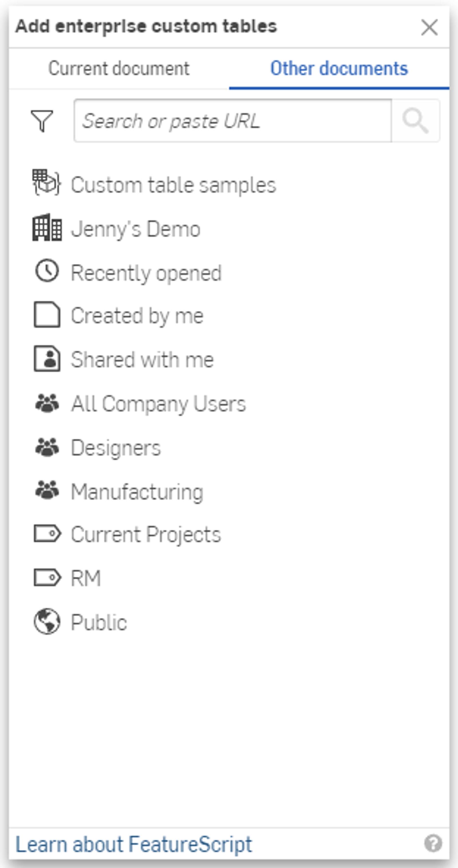Click the Shared with me icon
The width and height of the screenshot is (458, 868).
(47, 359)
